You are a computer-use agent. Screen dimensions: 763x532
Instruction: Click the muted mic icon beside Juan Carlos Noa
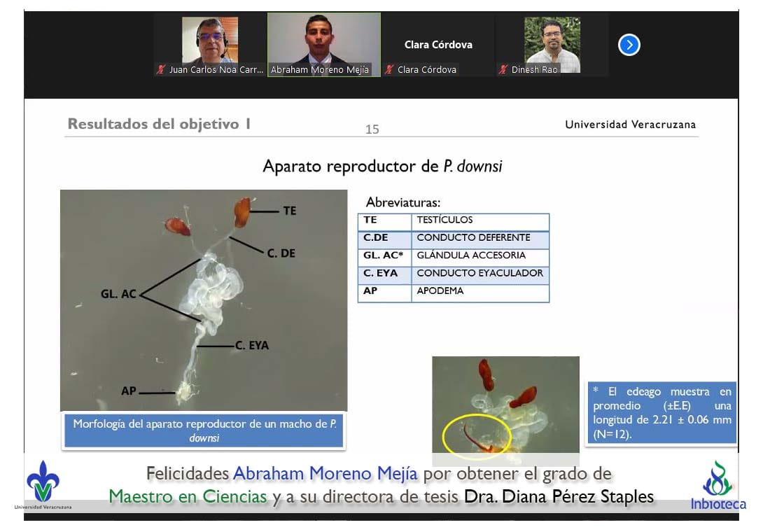[x=161, y=69]
